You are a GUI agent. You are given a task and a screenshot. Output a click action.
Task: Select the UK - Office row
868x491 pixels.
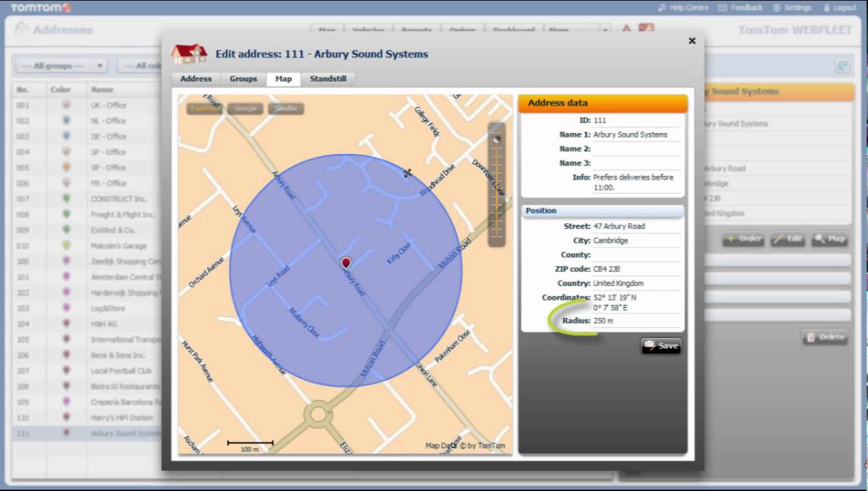point(88,105)
